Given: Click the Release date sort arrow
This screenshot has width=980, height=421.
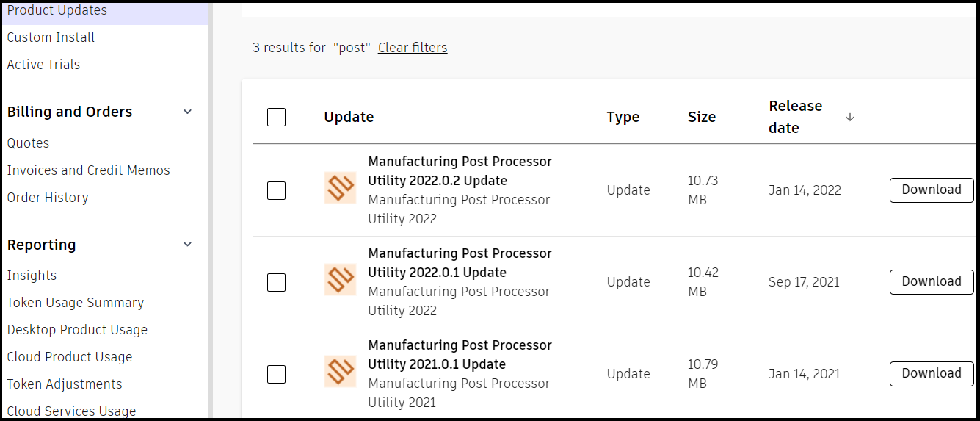Looking at the screenshot, I should [x=850, y=118].
